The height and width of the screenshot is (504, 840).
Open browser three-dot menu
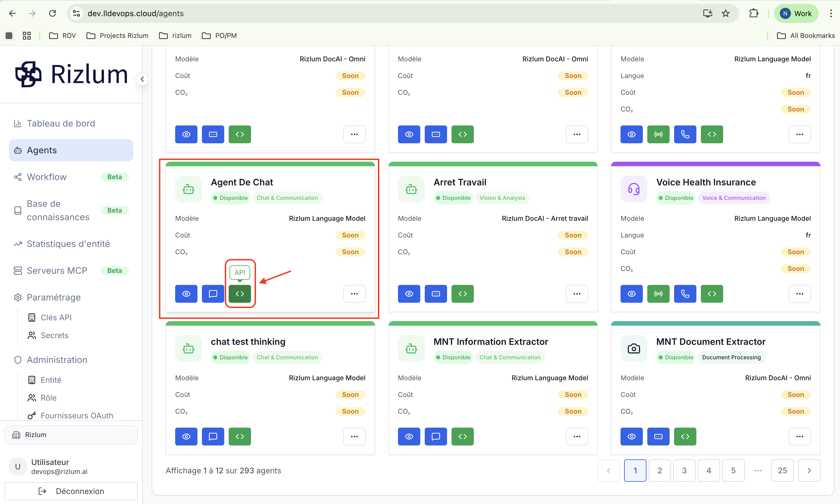[x=831, y=13]
